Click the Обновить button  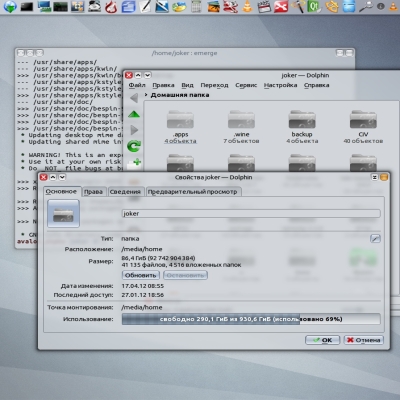pos(141,275)
